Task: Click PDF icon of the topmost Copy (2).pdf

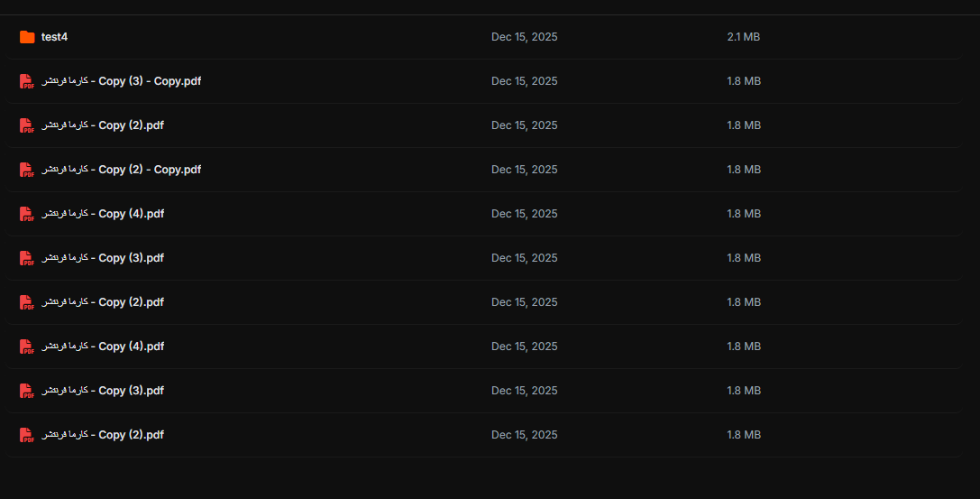Action: point(27,125)
